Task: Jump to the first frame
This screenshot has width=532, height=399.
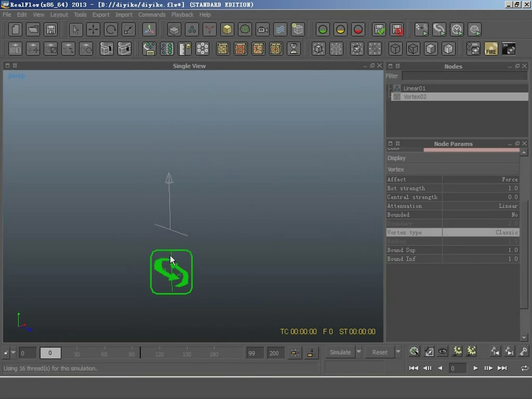Action: coord(413,368)
